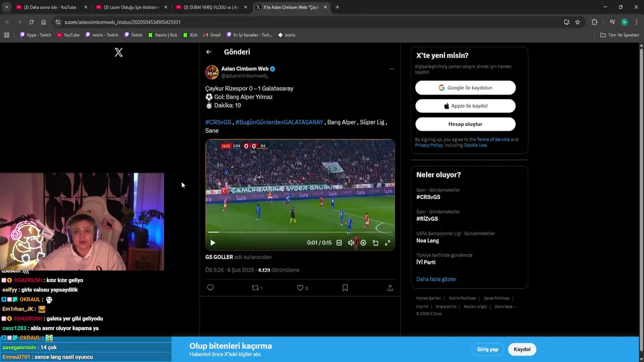Open the nesrin - Twitch bookmark
Screen dimensions: 644x362
tap(102, 35)
